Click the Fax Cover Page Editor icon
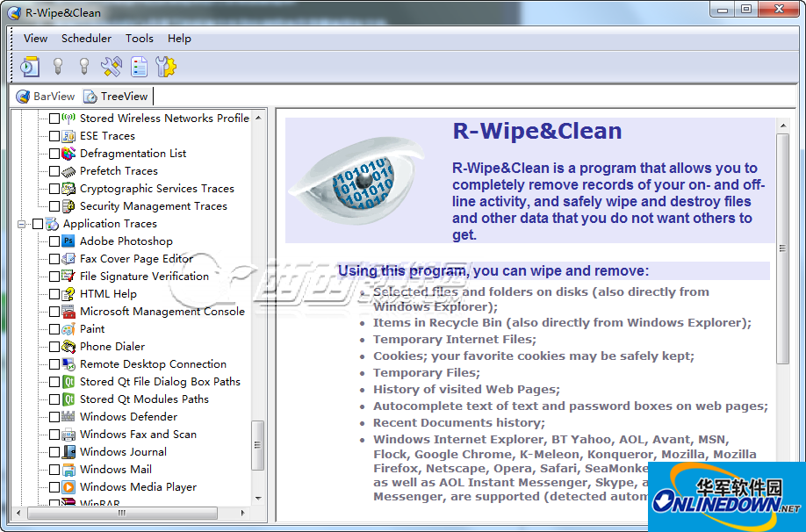Viewport: 806px width, 532px height. pyautogui.click(x=68, y=259)
